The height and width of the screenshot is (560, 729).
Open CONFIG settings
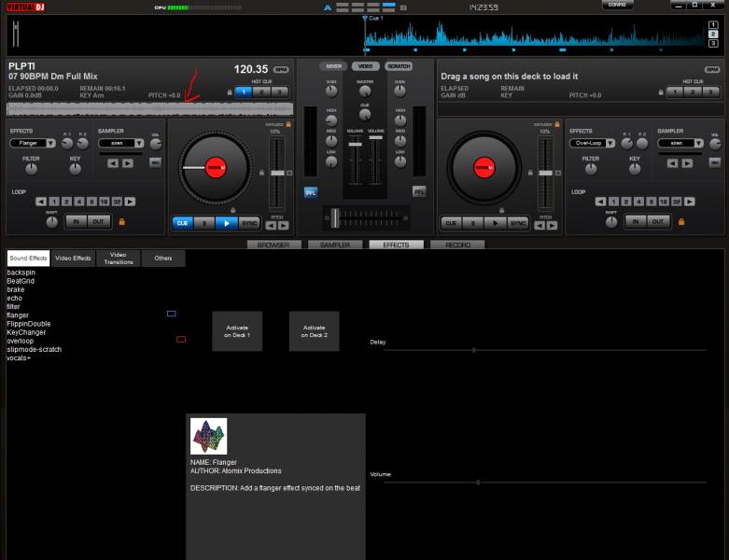coord(617,5)
